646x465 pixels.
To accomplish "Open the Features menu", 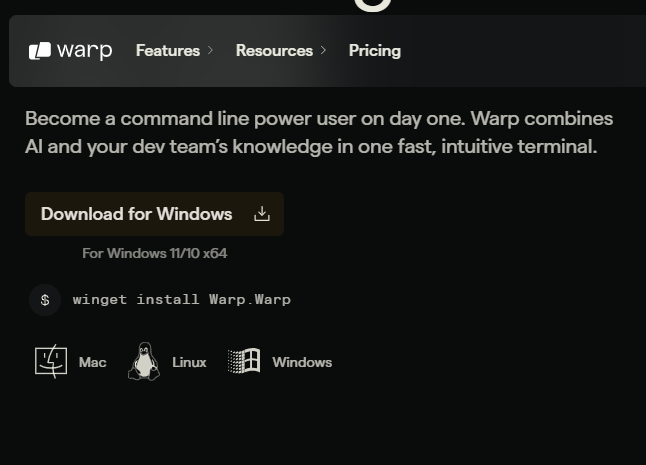I will click(168, 51).
